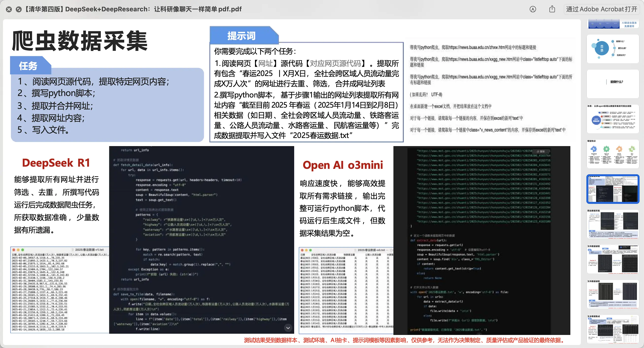
Task: Click the DeepSeek R1 heading text
Action: (x=56, y=163)
